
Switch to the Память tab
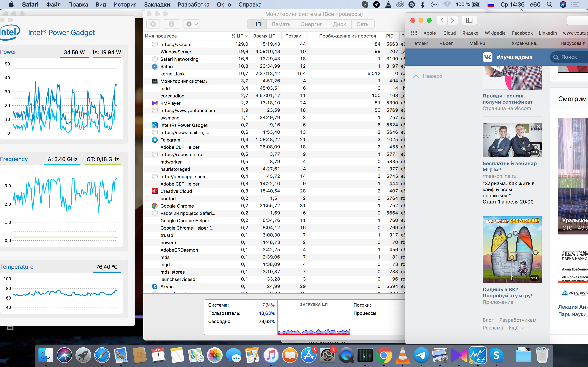click(x=281, y=24)
